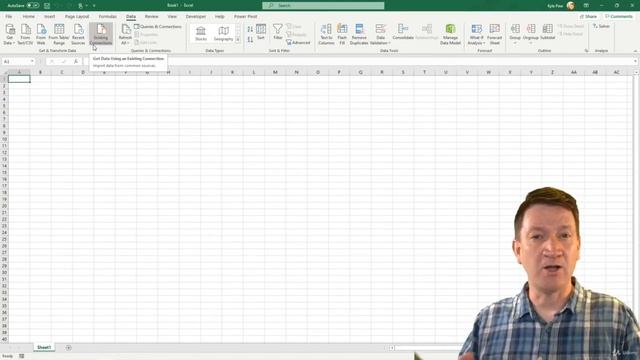The height and width of the screenshot is (360, 640).
Task: Click the macro record status bar icon
Action: point(22,356)
